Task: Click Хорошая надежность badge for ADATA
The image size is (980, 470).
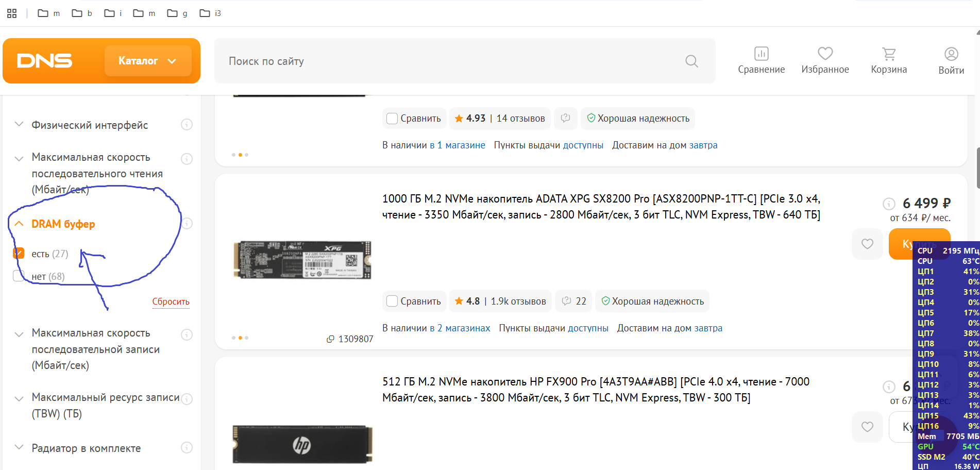Action: click(652, 301)
